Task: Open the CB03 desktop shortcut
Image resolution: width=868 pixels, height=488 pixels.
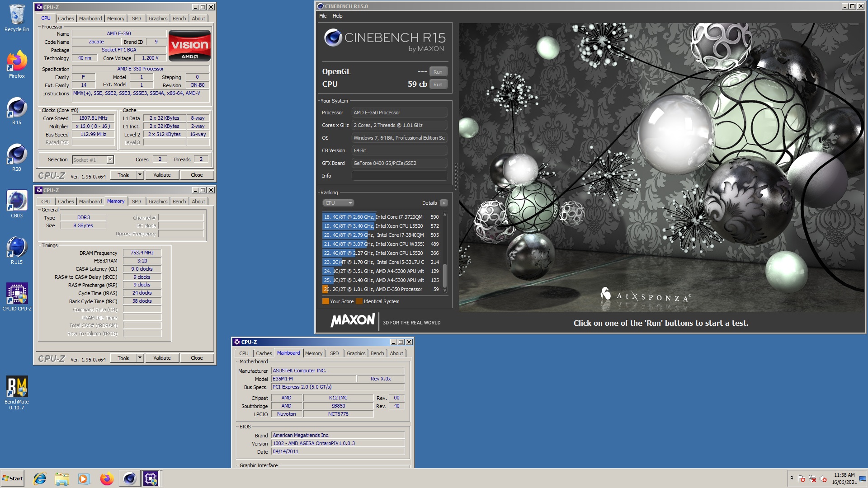Action: pyautogui.click(x=17, y=204)
